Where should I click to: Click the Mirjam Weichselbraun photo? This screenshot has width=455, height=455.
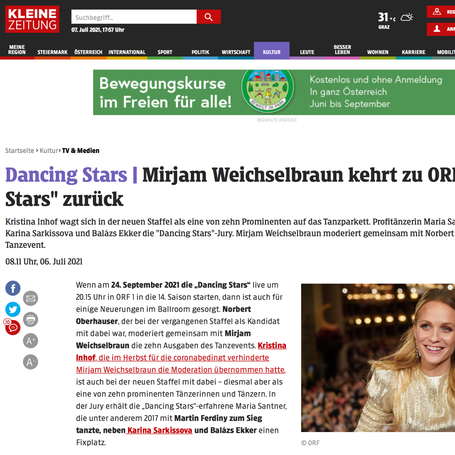point(378,358)
